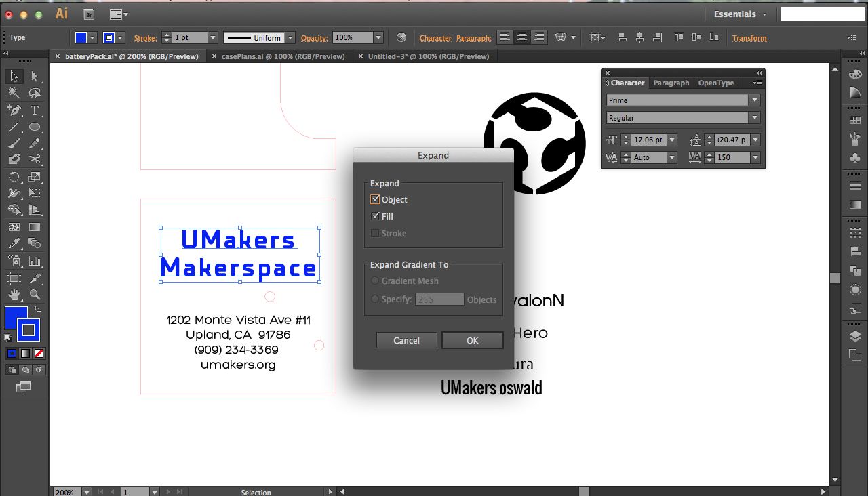
Task: Pick the Pencil tool
Action: 35,143
